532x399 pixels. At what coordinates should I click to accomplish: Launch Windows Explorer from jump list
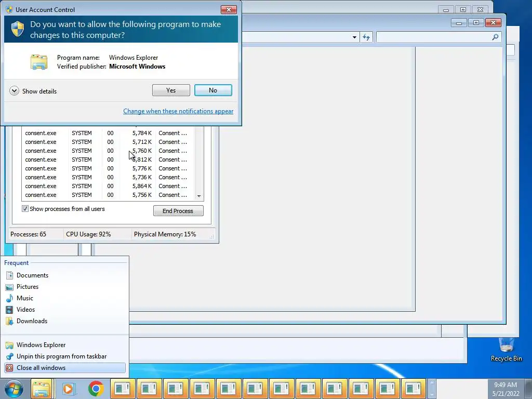click(65, 345)
